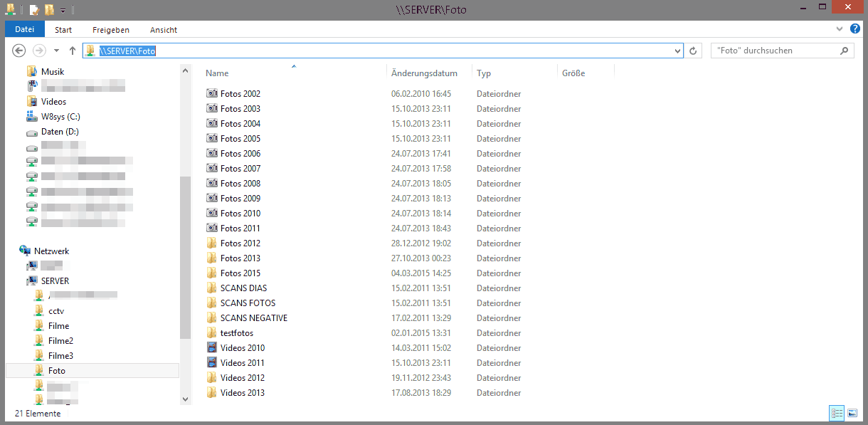Select the Videos 2010 film folder icon
Screen dimensions: 868x425
211,347
